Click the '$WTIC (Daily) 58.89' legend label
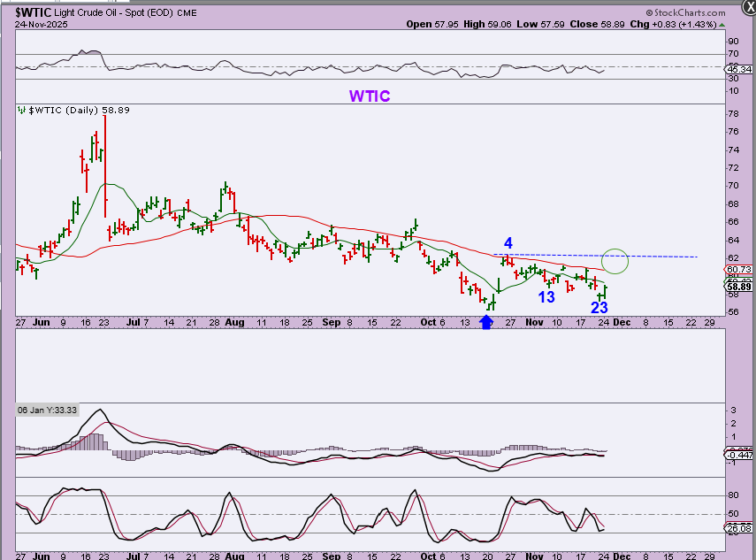Viewport: 756px width, 560px height. point(79,110)
